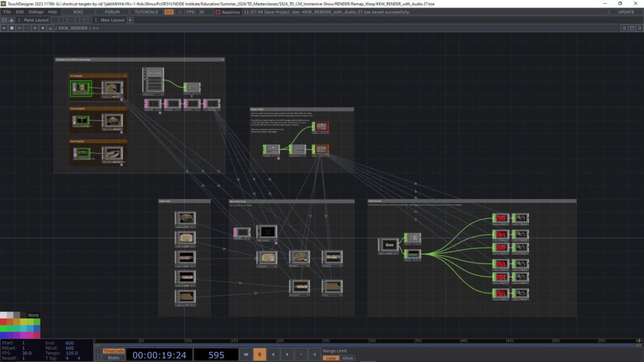Viewport: 644px width, 362px height.
Task: Open the TUTORIALS button
Action: click(x=146, y=12)
